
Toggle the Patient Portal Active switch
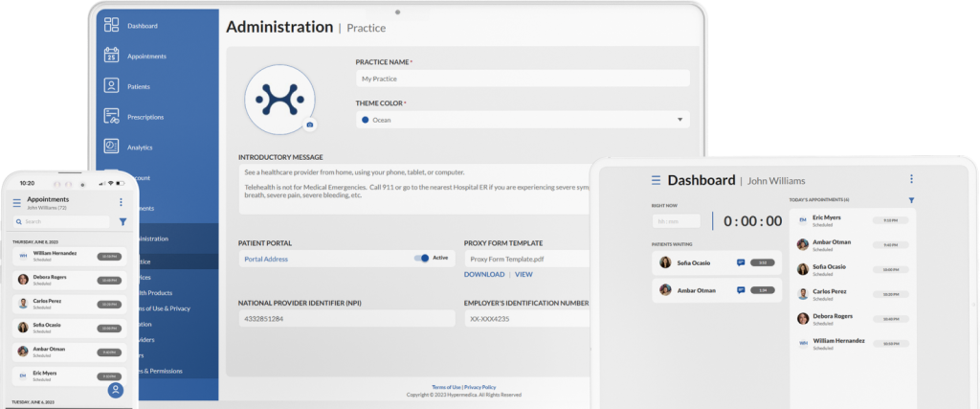[421, 258]
